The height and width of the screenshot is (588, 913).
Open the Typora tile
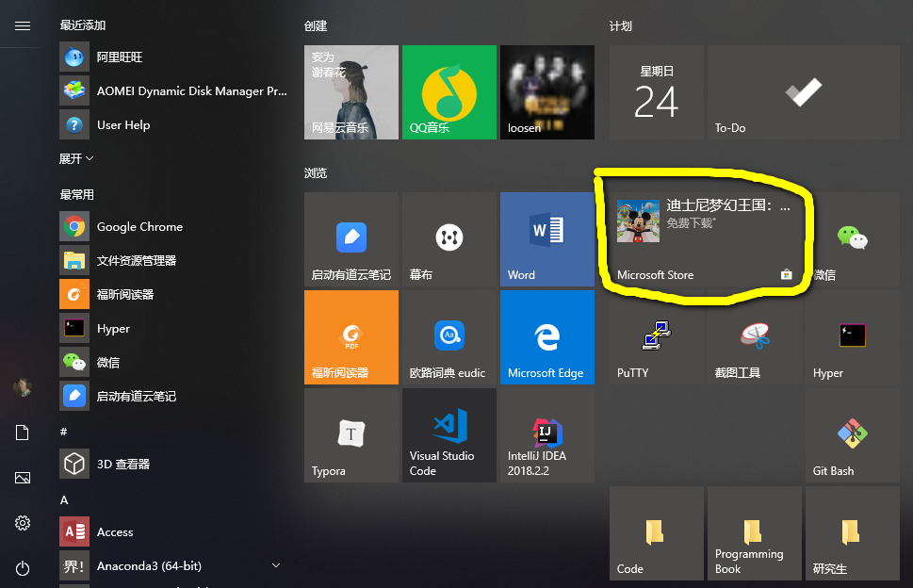(x=351, y=434)
